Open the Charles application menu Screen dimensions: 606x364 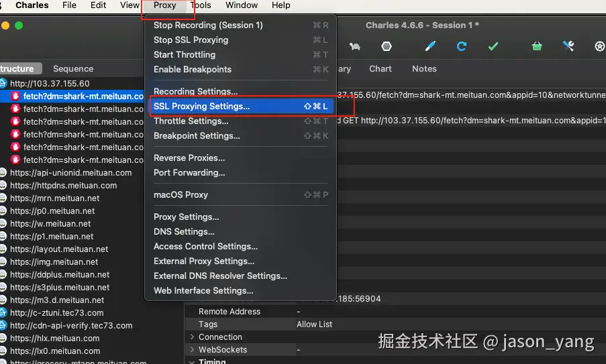pyautogui.click(x=32, y=5)
